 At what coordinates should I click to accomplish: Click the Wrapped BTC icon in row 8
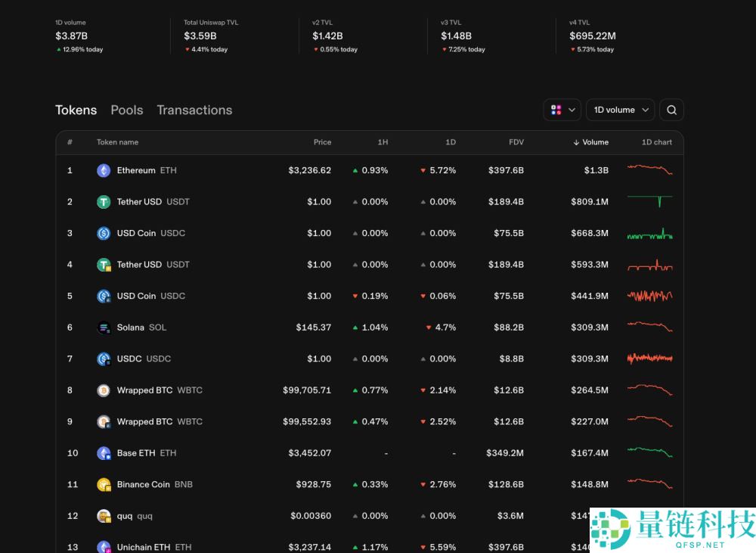click(104, 390)
